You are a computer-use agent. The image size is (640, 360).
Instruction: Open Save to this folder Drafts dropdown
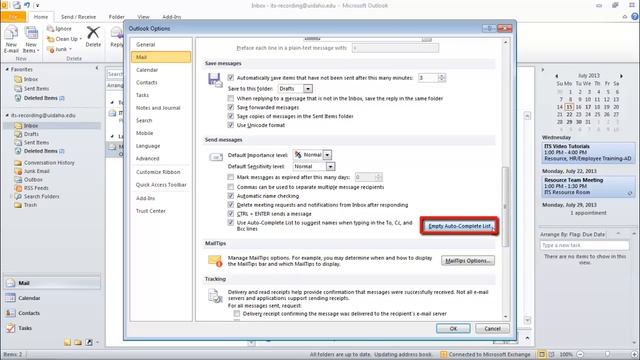[308, 89]
